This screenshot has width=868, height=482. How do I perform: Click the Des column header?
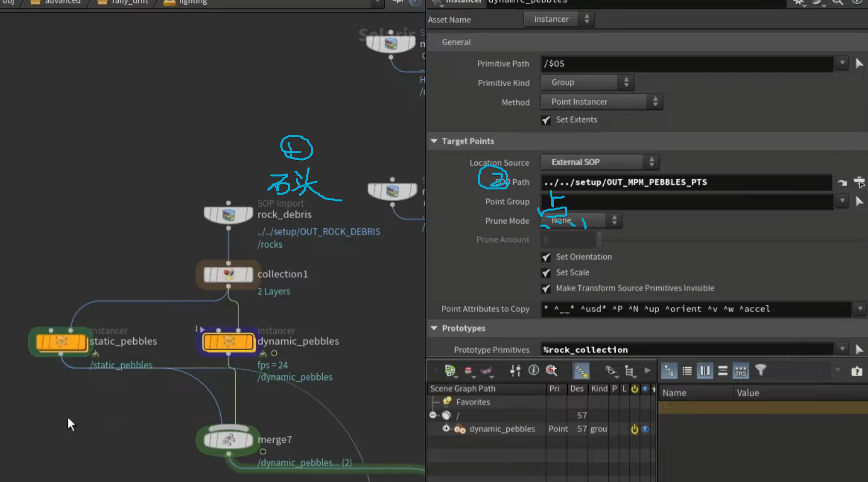pos(577,389)
